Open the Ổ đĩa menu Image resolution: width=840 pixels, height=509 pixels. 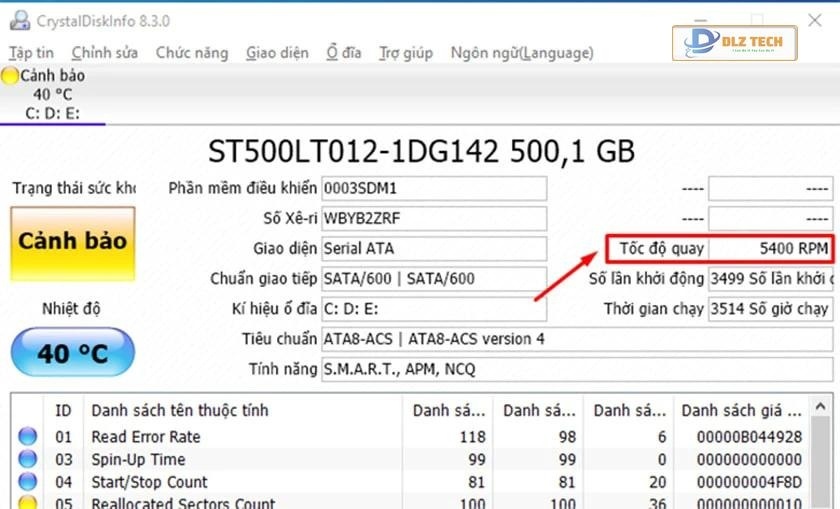[x=343, y=53]
